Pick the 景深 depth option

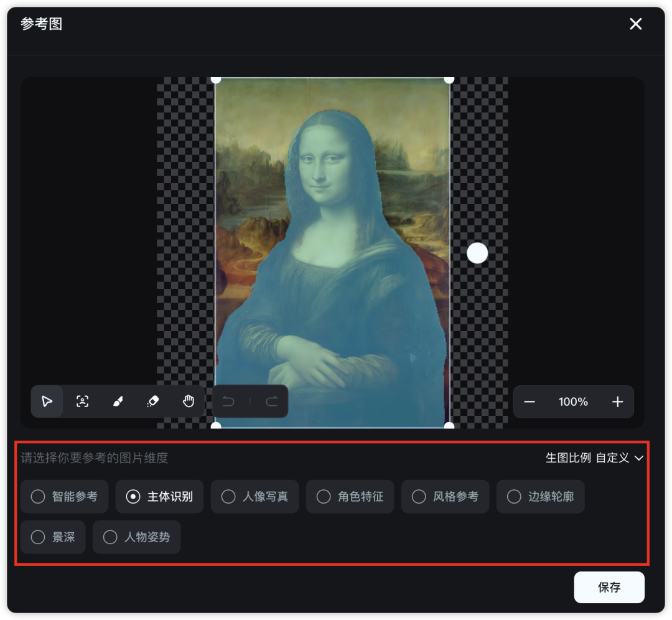point(53,537)
